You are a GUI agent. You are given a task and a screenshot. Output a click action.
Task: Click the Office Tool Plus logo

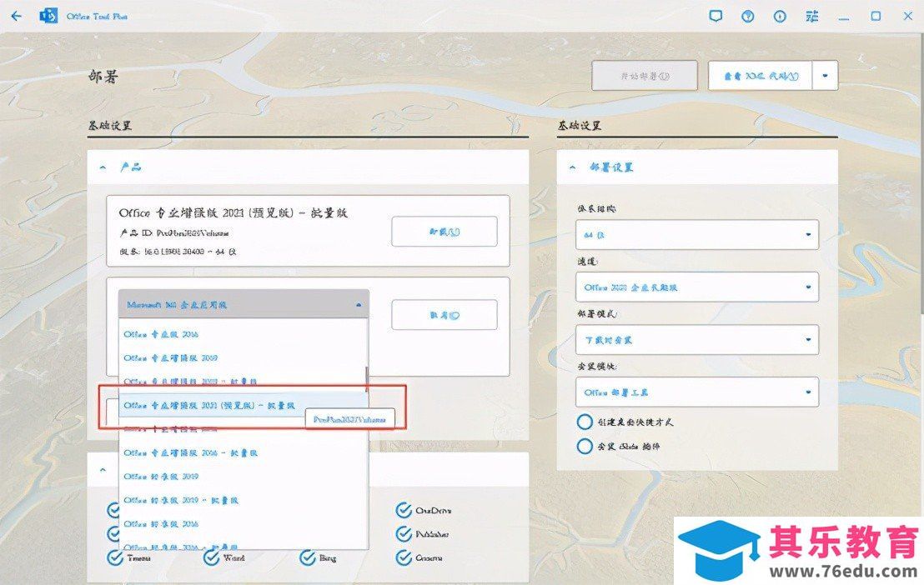(48, 16)
